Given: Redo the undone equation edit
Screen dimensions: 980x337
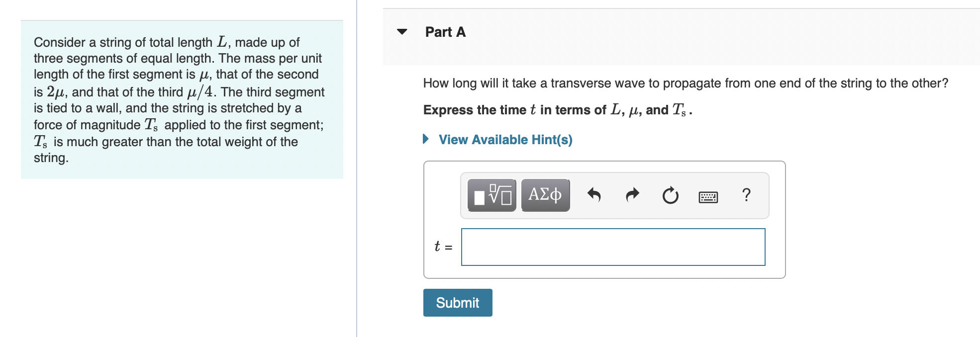Looking at the screenshot, I should [x=632, y=196].
